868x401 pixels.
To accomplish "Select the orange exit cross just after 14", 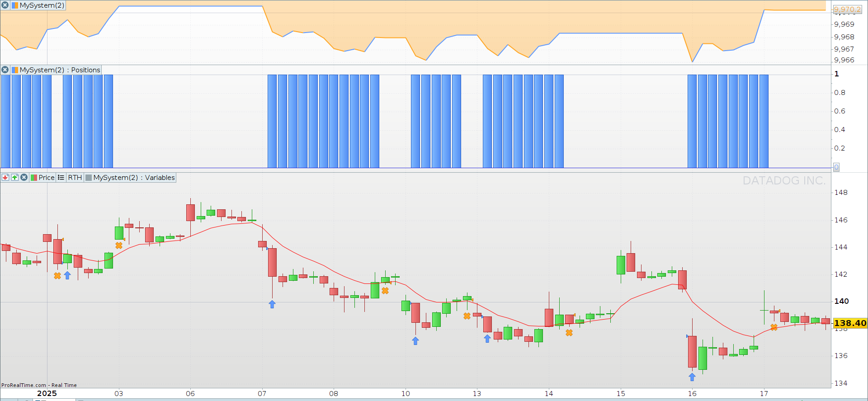I will point(569,333).
